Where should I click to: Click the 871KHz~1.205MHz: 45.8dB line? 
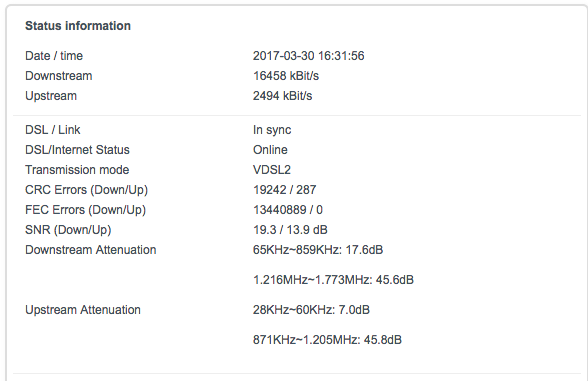pyautogui.click(x=327, y=340)
